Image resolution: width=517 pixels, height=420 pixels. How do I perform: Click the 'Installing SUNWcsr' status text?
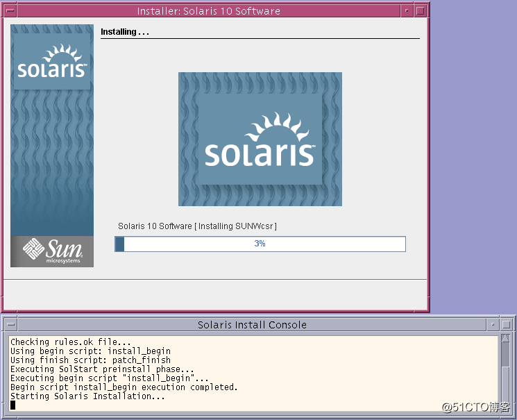pos(235,226)
